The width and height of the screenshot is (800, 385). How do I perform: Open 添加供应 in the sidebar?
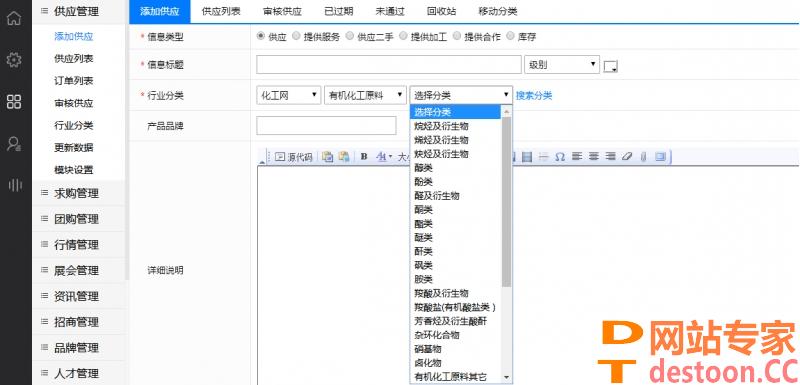73,36
